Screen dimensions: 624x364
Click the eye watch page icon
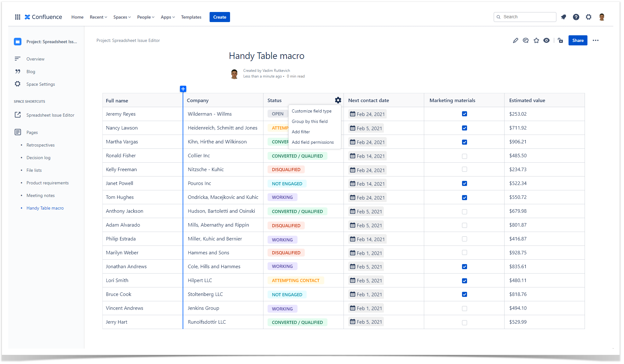pos(546,40)
